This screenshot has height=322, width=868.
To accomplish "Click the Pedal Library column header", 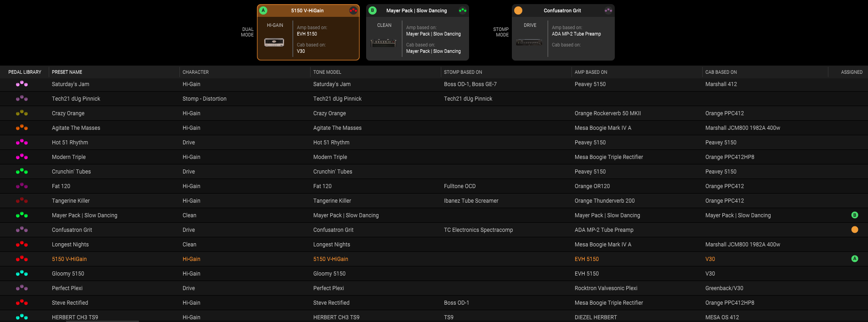I will (x=25, y=72).
